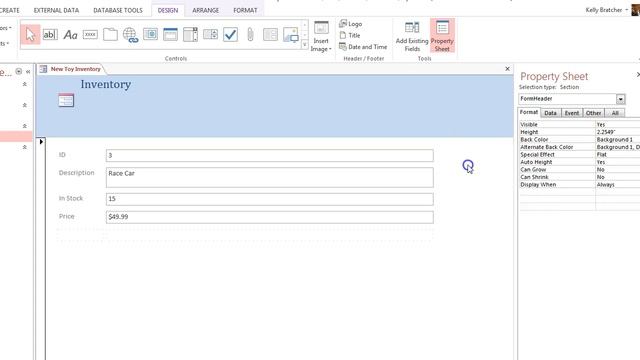Switch to the ARRANGE ribbon tab

tap(206, 10)
